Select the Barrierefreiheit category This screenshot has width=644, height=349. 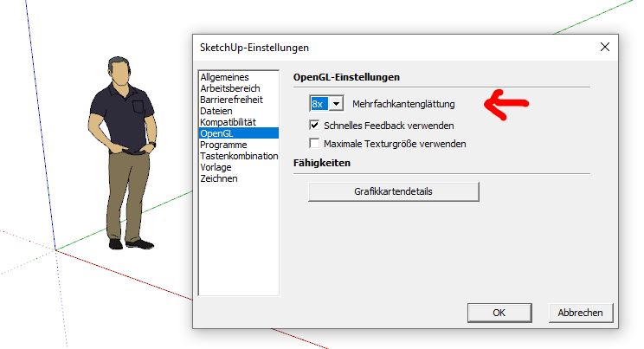click(x=231, y=100)
